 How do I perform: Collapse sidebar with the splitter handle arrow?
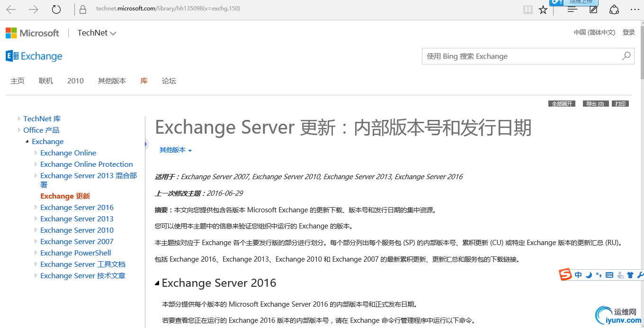point(146,144)
